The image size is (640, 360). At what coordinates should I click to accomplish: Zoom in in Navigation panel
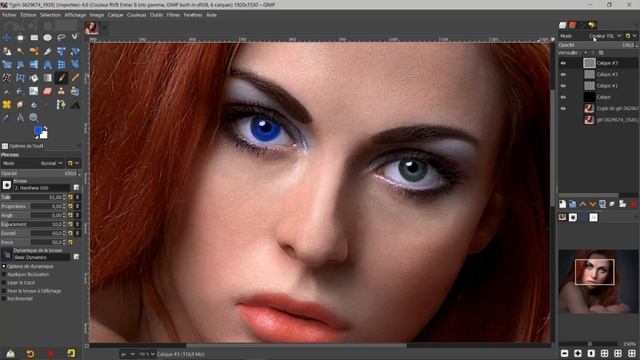click(578, 353)
